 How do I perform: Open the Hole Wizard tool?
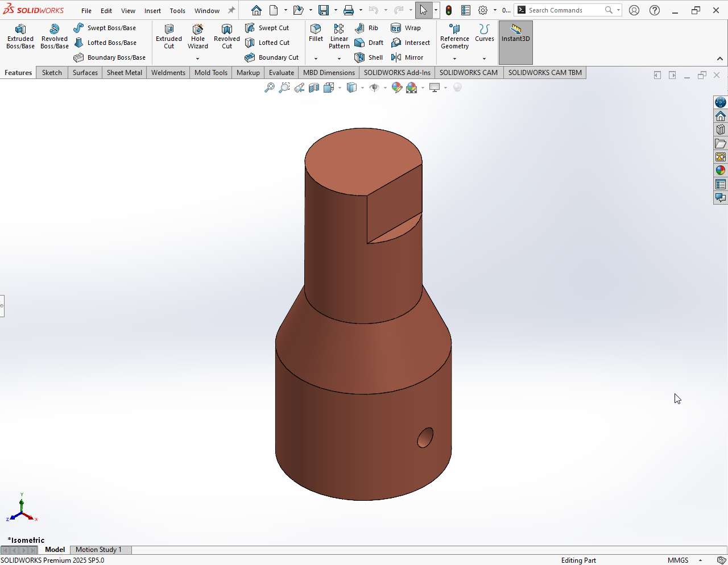(x=198, y=37)
